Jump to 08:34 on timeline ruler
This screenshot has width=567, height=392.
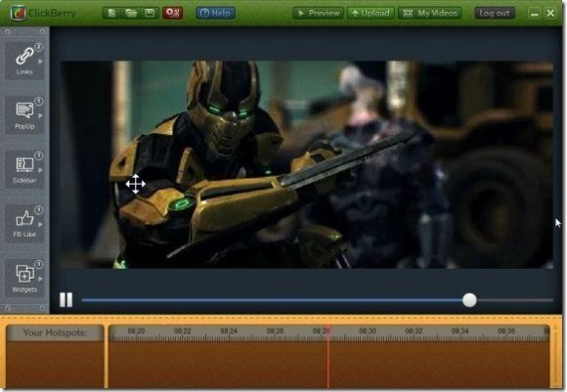point(460,330)
